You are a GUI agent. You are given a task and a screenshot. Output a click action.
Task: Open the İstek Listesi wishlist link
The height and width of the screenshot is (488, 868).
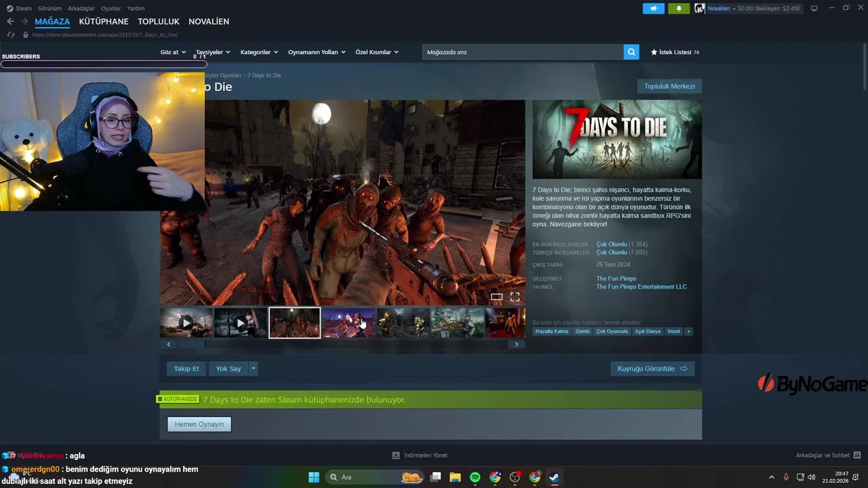pyautogui.click(x=675, y=52)
